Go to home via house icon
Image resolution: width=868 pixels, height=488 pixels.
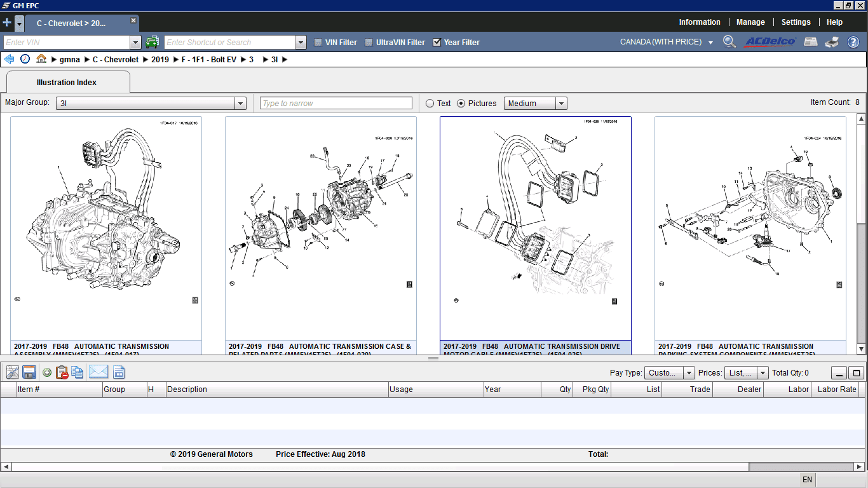(41, 59)
